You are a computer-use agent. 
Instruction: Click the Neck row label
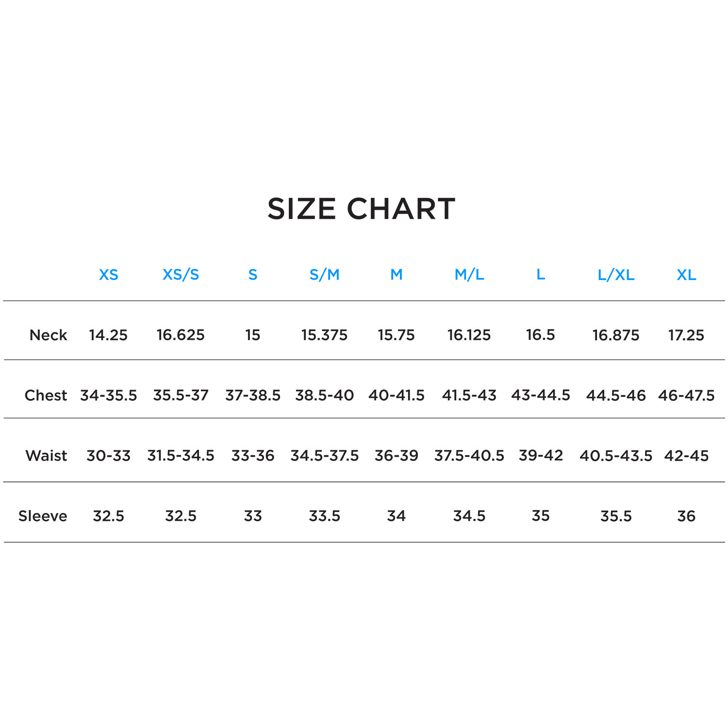[x=48, y=335]
